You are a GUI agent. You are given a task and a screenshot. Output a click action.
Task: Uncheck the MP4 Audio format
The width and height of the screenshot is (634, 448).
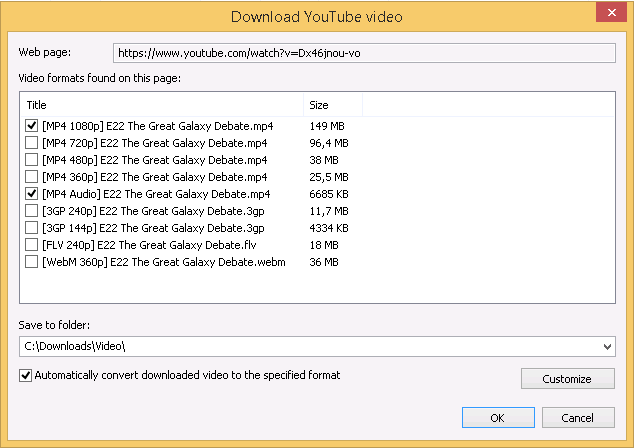pos(32,194)
